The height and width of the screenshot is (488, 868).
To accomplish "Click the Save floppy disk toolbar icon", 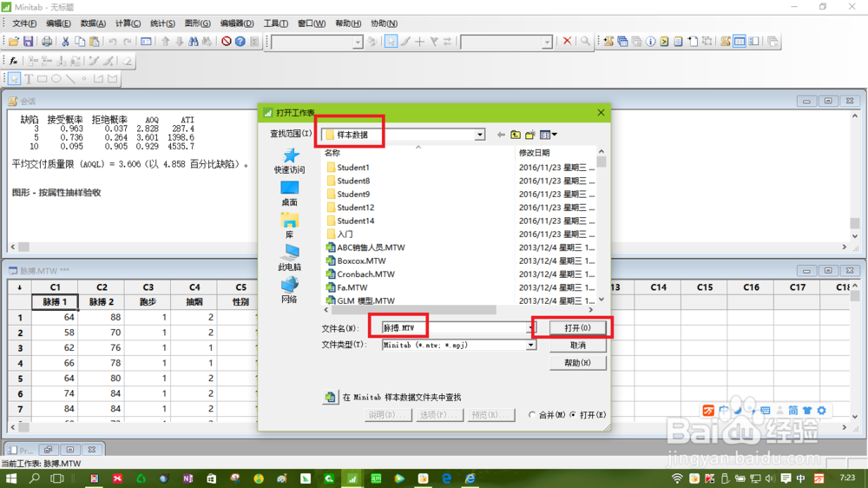I will click(28, 42).
